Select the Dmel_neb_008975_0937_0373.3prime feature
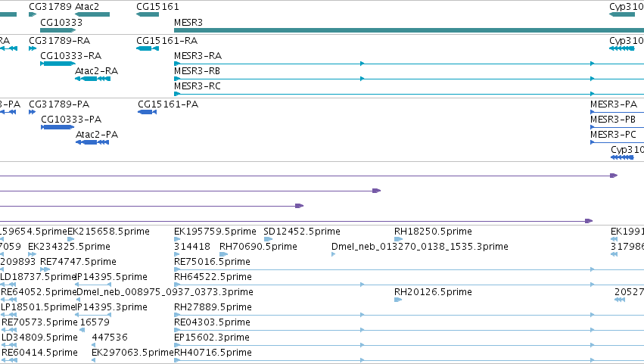This screenshot has width=644, height=364. click(x=78, y=300)
